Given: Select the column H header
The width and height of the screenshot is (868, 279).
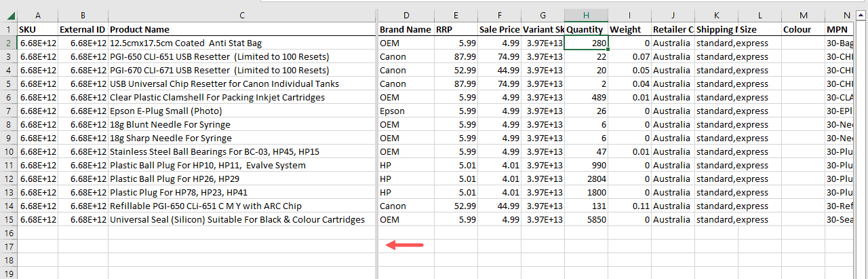Looking at the screenshot, I should point(586,16).
